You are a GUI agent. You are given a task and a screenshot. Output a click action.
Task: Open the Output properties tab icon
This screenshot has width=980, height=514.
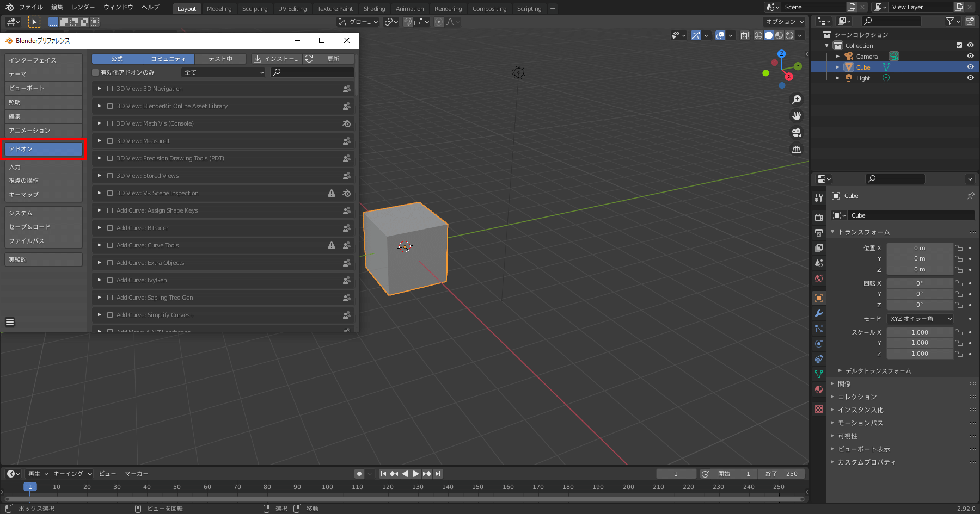819,232
